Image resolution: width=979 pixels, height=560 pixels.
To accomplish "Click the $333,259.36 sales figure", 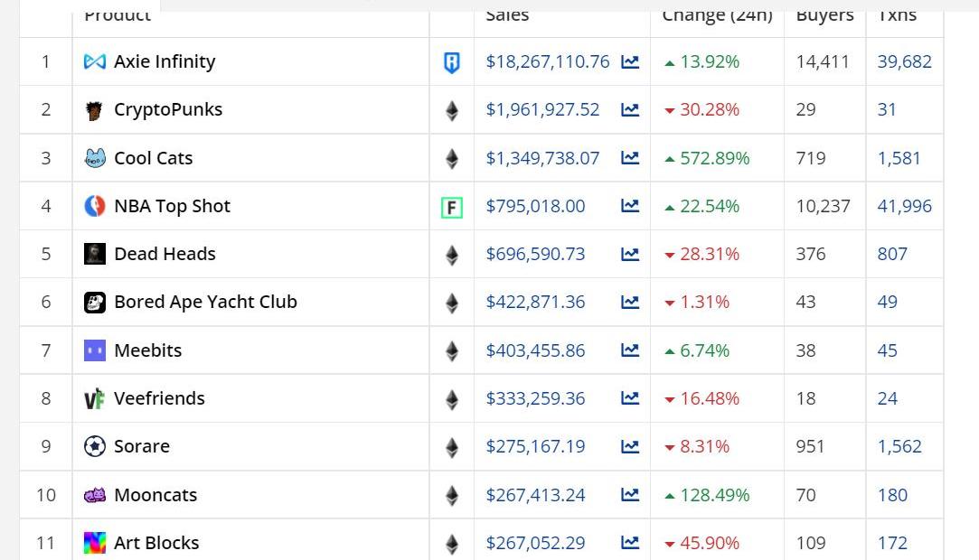I will coord(536,398).
